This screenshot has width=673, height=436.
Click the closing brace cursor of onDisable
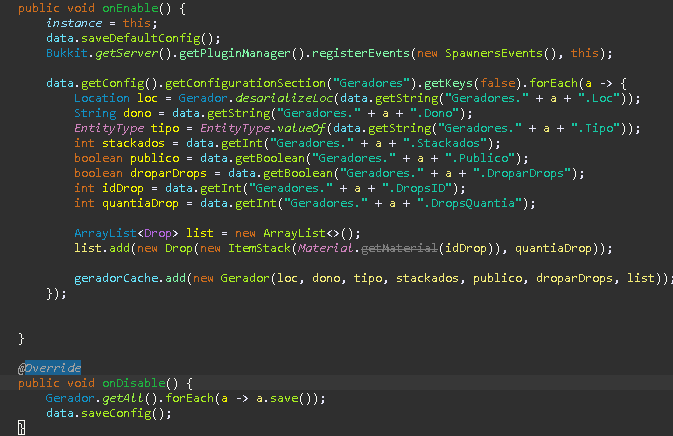click(21, 428)
